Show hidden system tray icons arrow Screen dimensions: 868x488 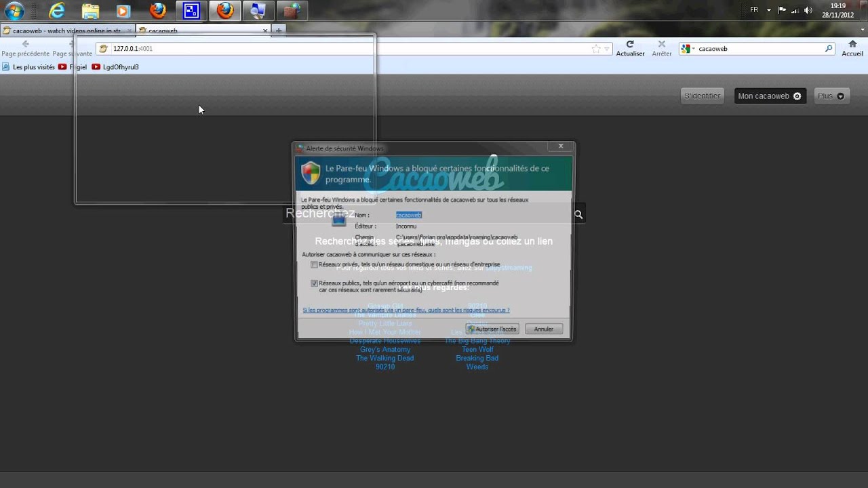click(x=769, y=10)
